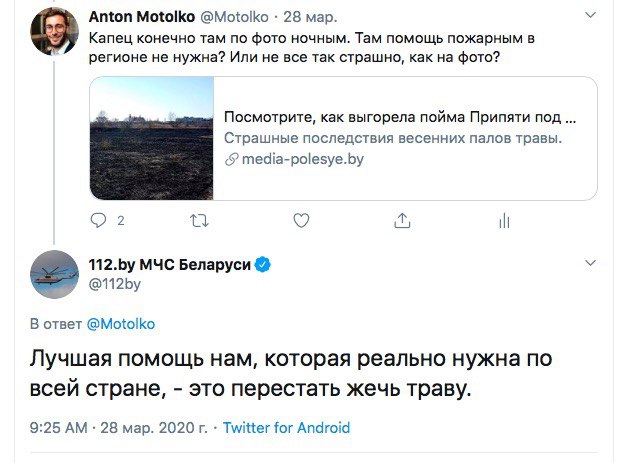The height and width of the screenshot is (463, 632).
Task: Click the reply speech bubble icon
Action: (x=98, y=219)
